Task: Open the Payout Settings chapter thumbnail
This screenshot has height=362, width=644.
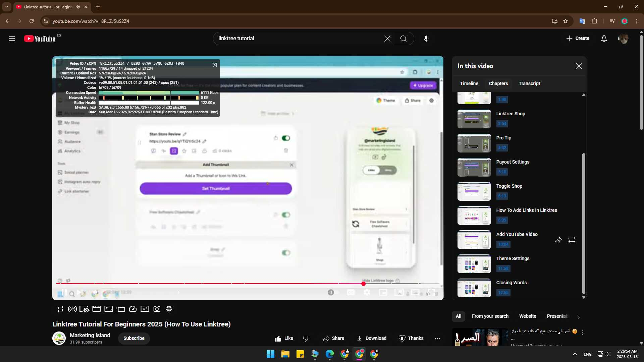Action: [x=474, y=167]
